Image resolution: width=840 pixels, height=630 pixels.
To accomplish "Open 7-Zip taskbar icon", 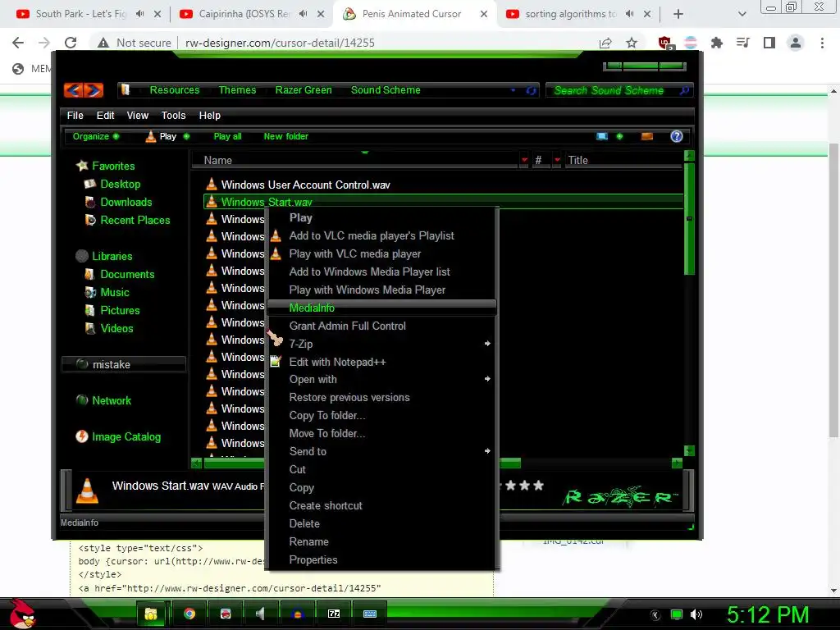I will [334, 614].
